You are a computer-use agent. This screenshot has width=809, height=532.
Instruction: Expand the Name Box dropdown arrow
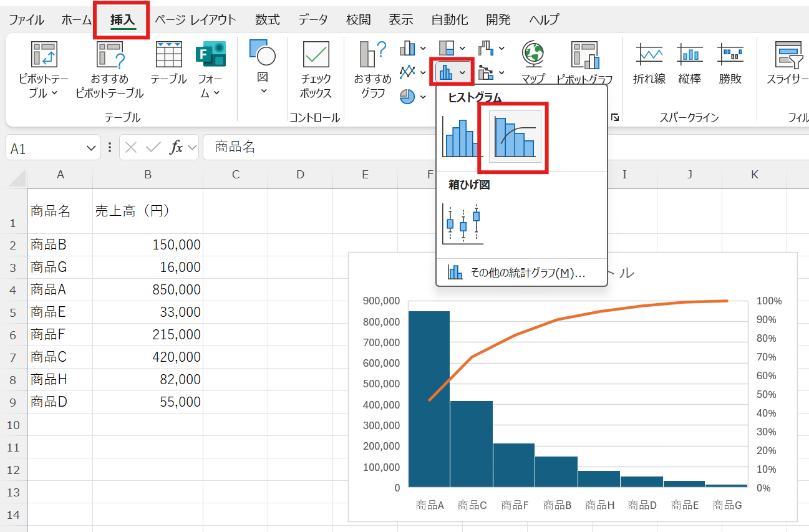pyautogui.click(x=89, y=148)
